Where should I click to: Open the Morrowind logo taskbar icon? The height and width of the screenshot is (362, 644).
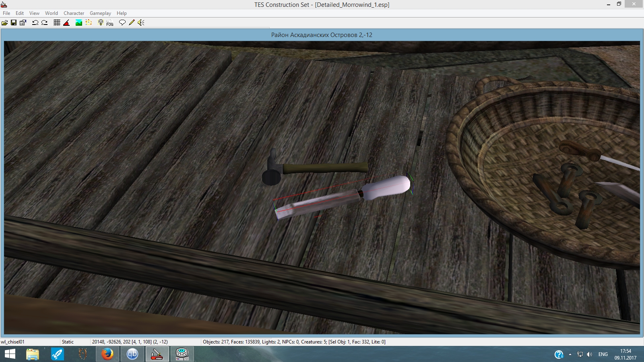coord(83,354)
